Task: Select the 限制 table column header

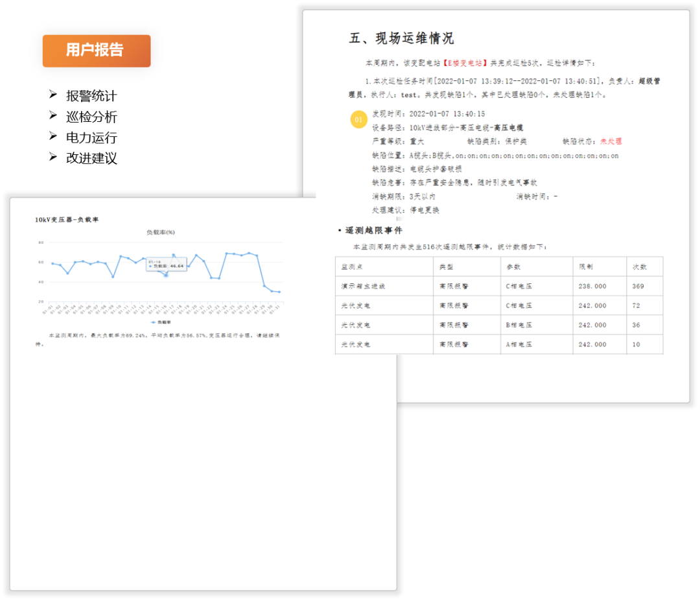Action: coord(585,266)
